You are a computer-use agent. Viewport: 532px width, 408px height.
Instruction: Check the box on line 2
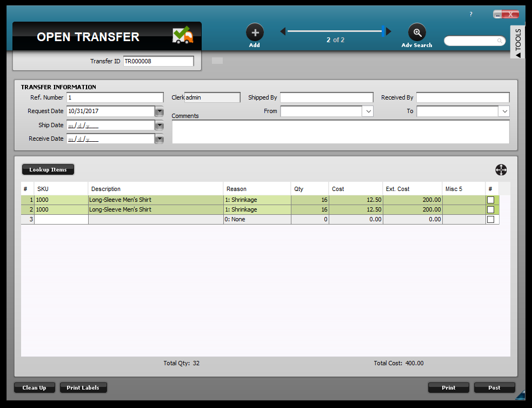coord(490,209)
